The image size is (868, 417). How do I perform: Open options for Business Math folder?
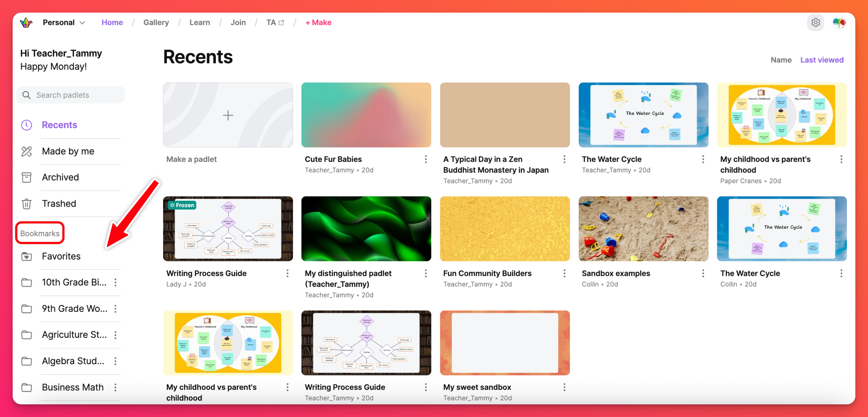click(x=116, y=387)
